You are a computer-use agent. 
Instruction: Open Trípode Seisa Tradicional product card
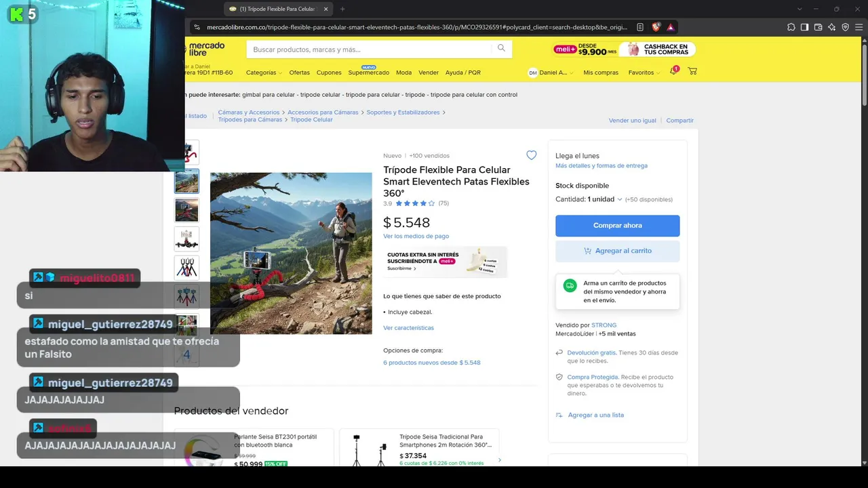(x=419, y=447)
